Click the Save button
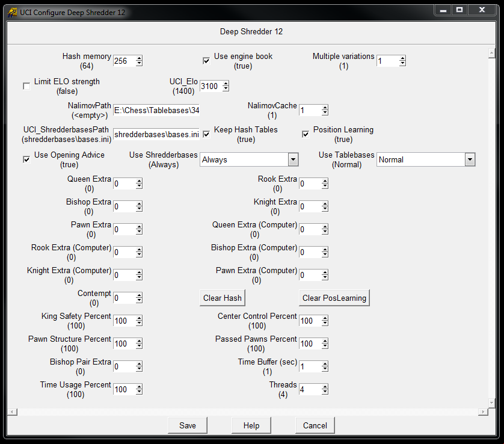This screenshot has width=504, height=444. 188,425
